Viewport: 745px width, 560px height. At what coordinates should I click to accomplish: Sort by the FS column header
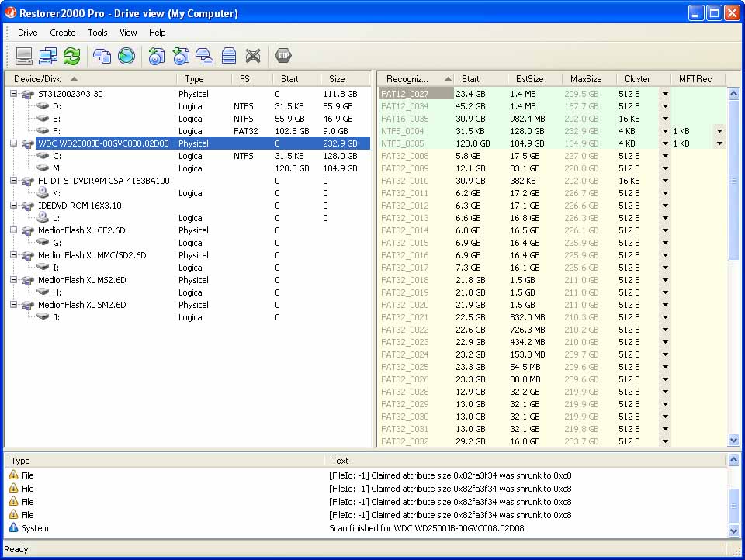coord(251,79)
